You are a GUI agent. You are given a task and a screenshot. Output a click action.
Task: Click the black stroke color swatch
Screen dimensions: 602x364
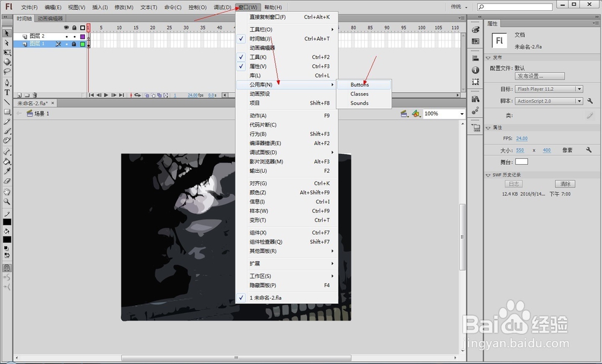(7, 222)
